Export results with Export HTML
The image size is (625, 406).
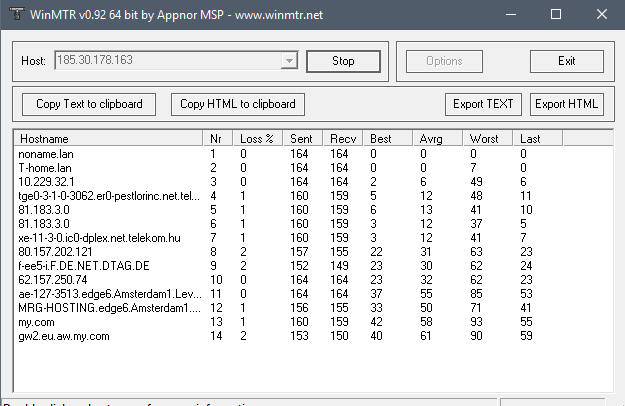567,104
